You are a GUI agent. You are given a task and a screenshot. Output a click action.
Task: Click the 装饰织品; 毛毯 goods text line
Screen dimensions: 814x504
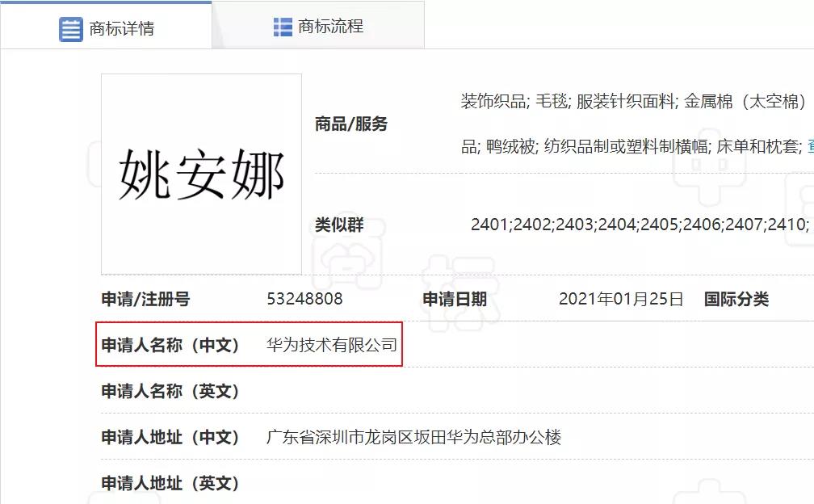[633, 101]
